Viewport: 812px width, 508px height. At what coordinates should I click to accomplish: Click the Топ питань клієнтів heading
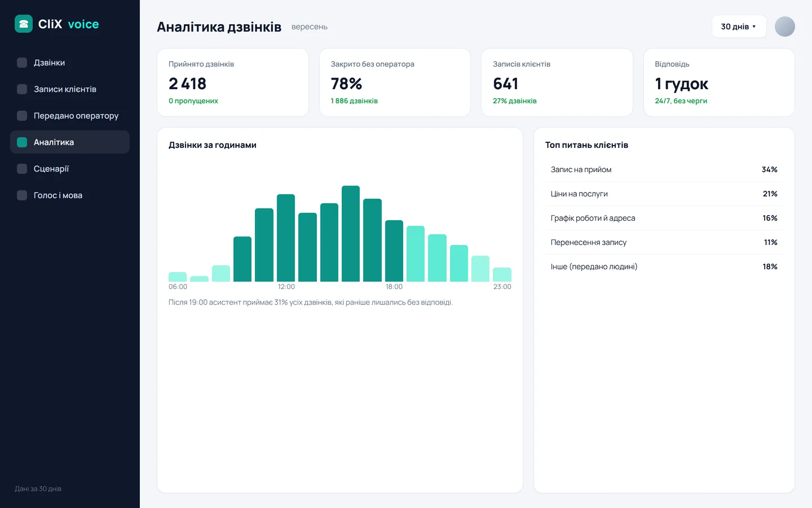click(x=586, y=145)
